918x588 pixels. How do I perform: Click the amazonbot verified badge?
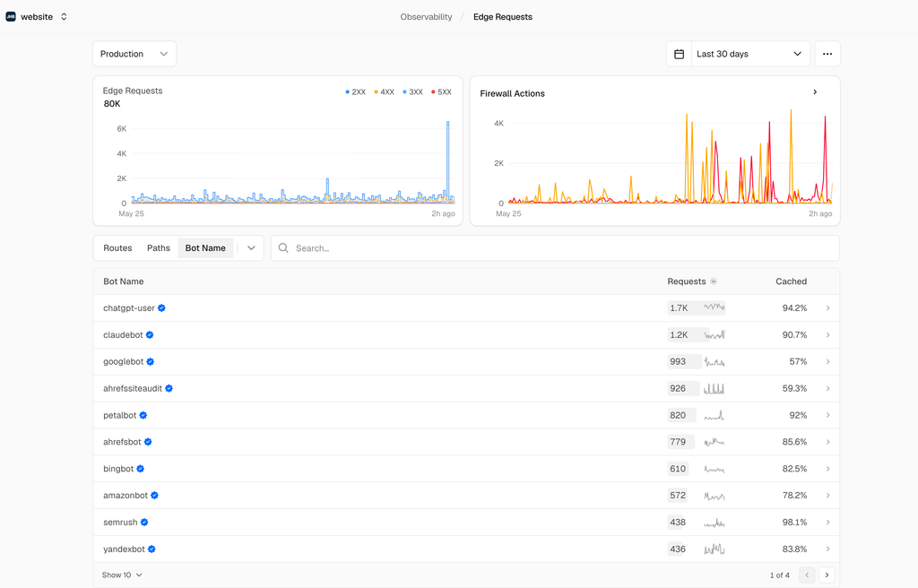154,496
